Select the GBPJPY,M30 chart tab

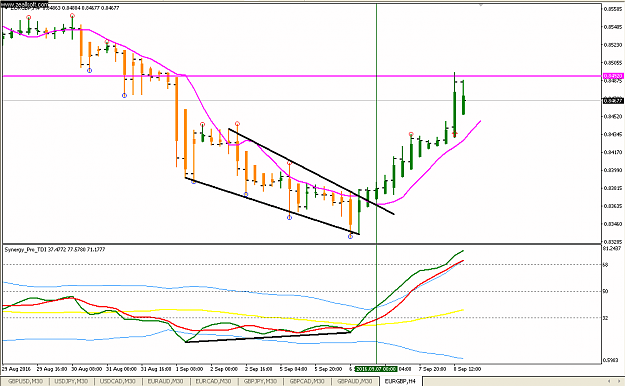pos(260,381)
